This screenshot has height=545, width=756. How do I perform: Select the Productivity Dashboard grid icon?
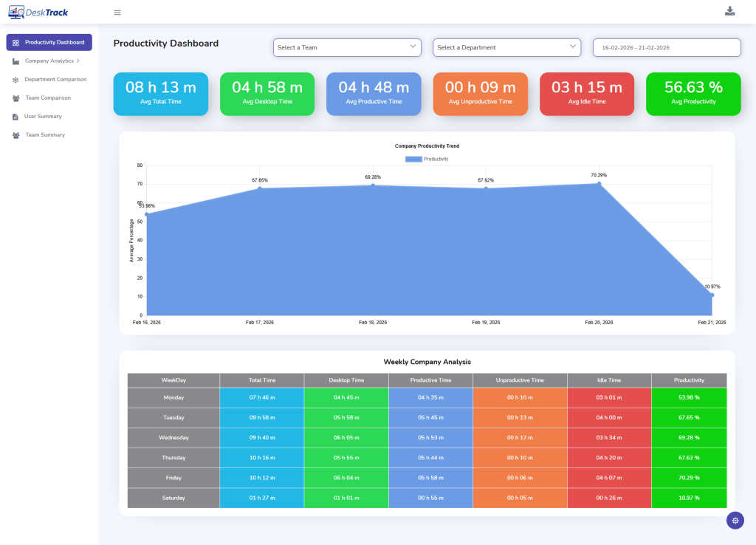pos(16,42)
